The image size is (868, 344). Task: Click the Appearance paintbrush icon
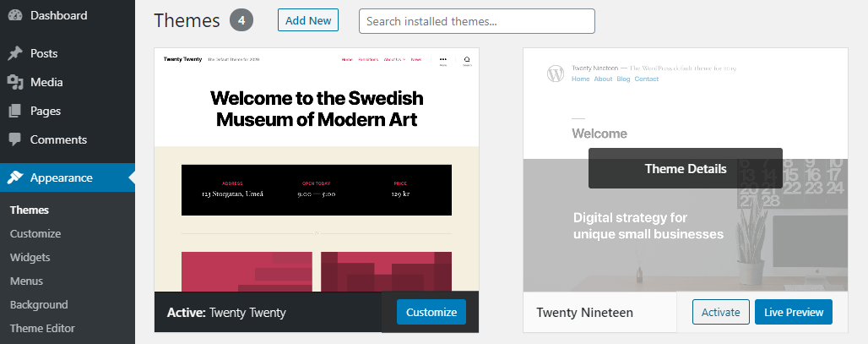click(x=15, y=177)
